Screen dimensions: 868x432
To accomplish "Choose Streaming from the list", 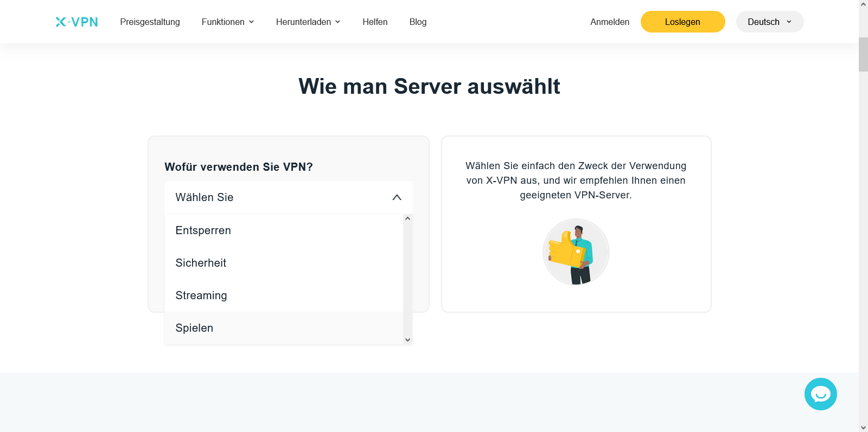I will click(x=284, y=295).
